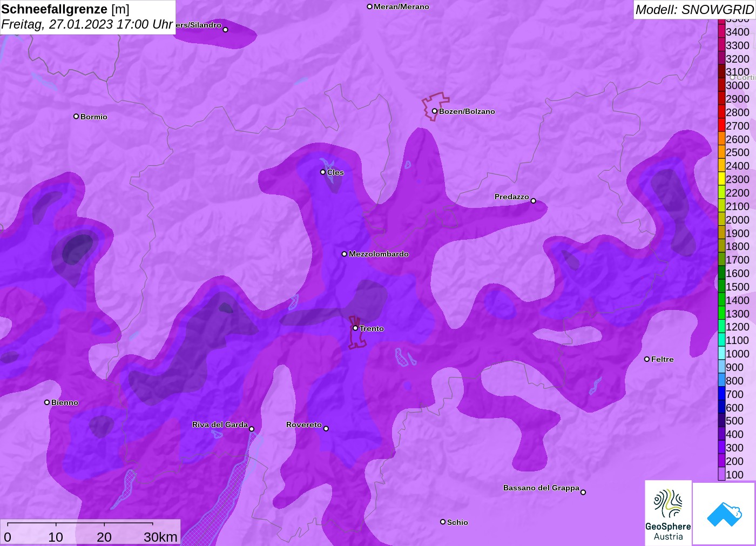Click the '10' scale bar label
756x546 pixels.
click(x=56, y=537)
